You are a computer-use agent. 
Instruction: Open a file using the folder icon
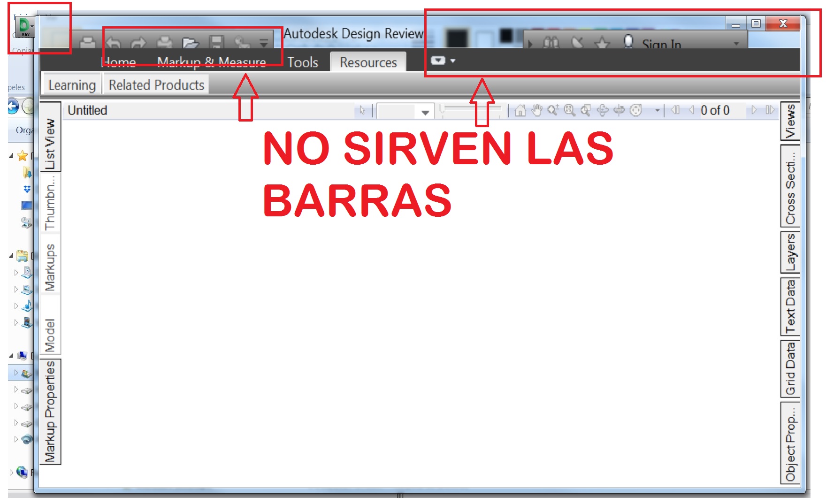[190, 43]
